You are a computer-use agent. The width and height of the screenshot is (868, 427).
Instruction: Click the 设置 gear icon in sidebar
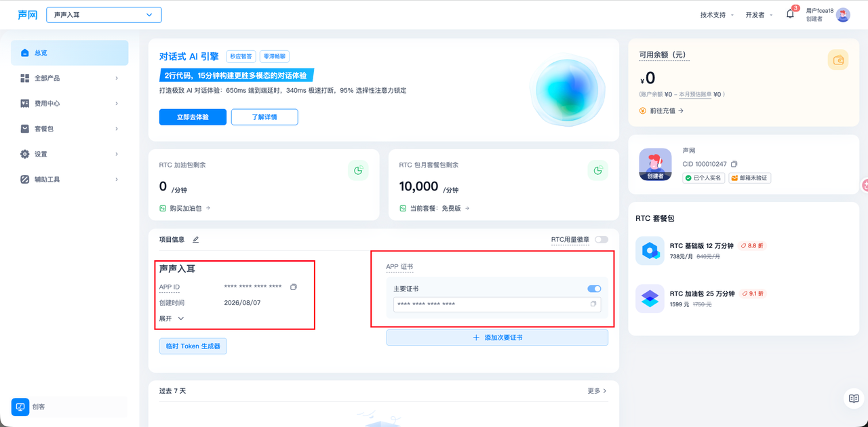click(25, 154)
